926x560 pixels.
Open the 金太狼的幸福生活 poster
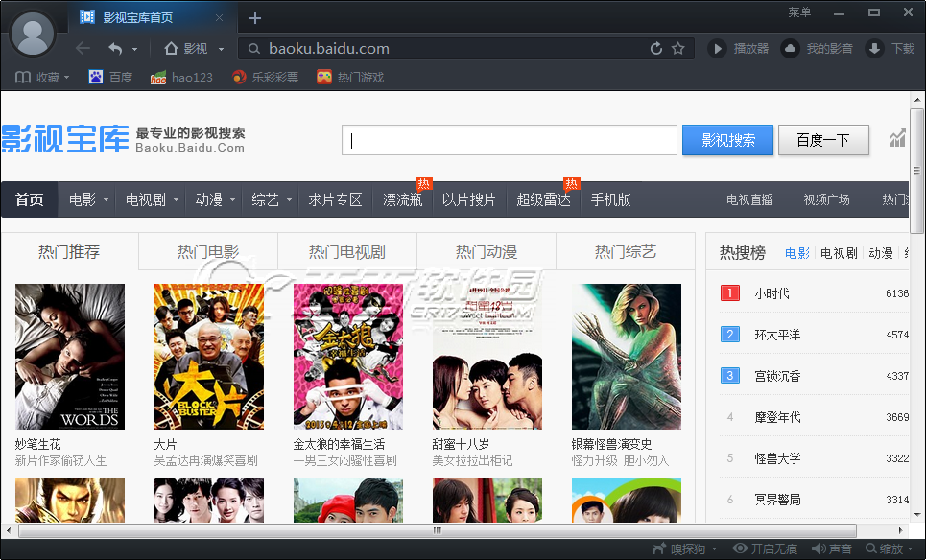(x=347, y=357)
